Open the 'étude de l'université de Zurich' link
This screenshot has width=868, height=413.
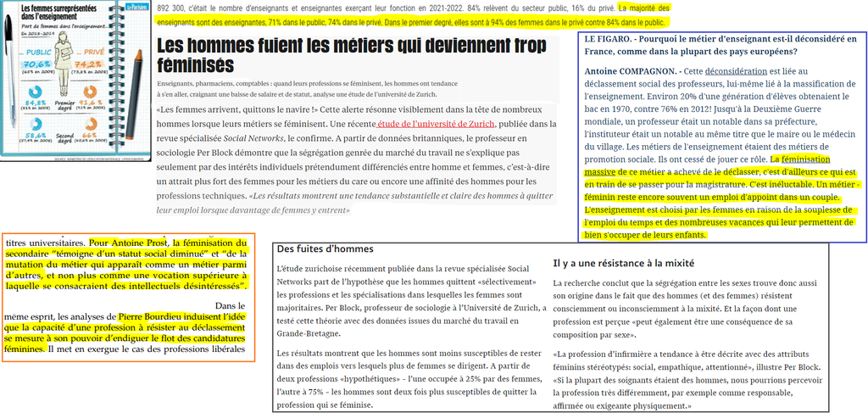tap(435, 123)
